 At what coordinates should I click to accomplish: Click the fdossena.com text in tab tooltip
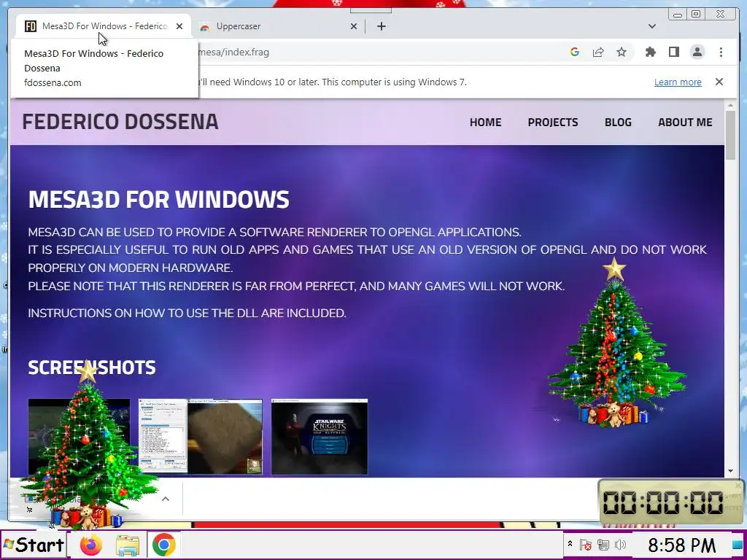click(x=53, y=83)
